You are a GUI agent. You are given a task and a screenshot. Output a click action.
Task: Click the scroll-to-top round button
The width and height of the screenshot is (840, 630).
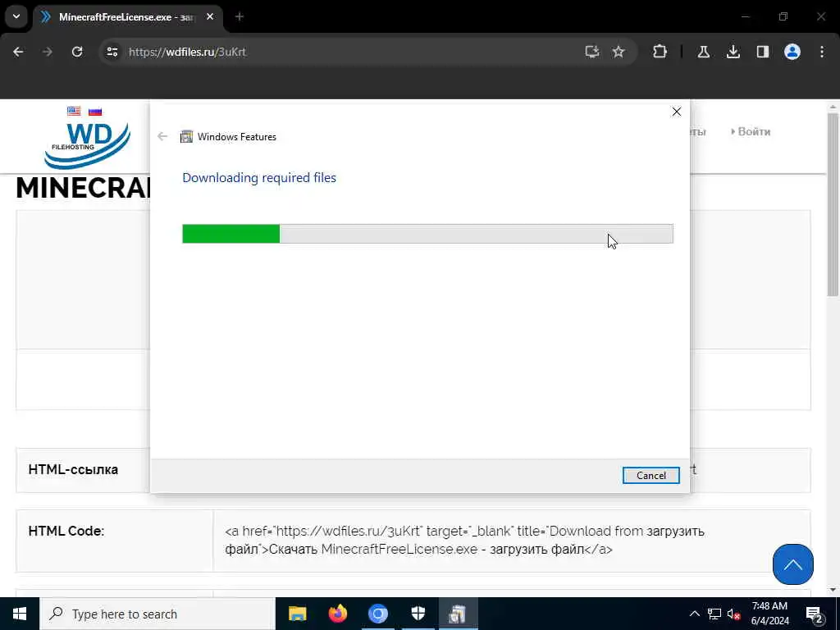pos(793,564)
